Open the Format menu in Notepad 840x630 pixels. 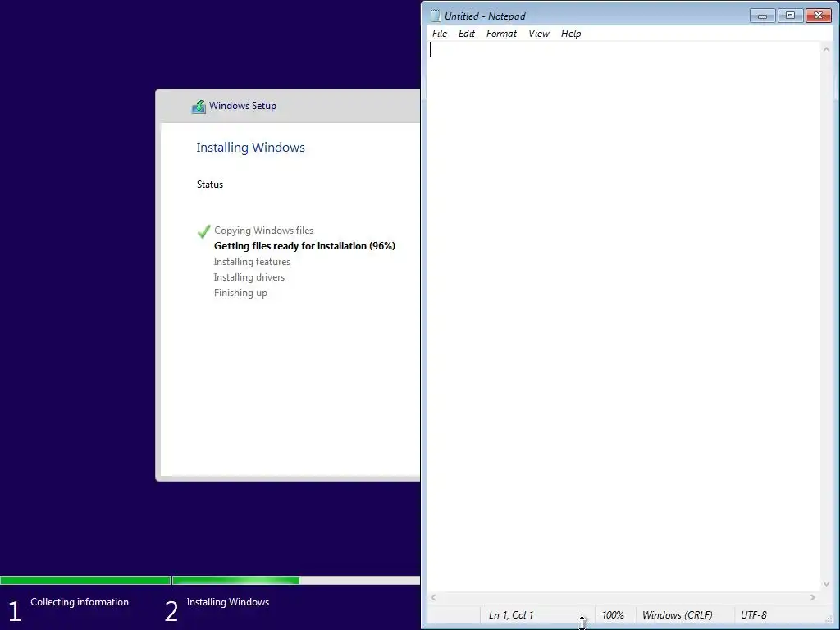[501, 33]
